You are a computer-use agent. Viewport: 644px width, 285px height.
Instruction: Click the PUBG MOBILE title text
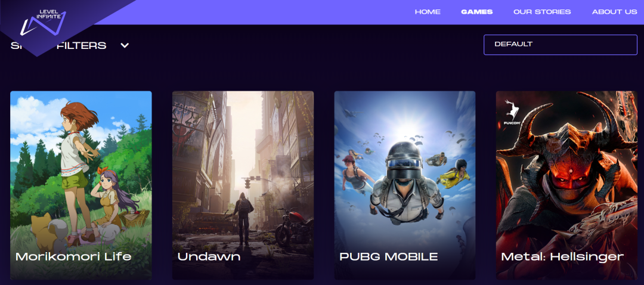(389, 256)
